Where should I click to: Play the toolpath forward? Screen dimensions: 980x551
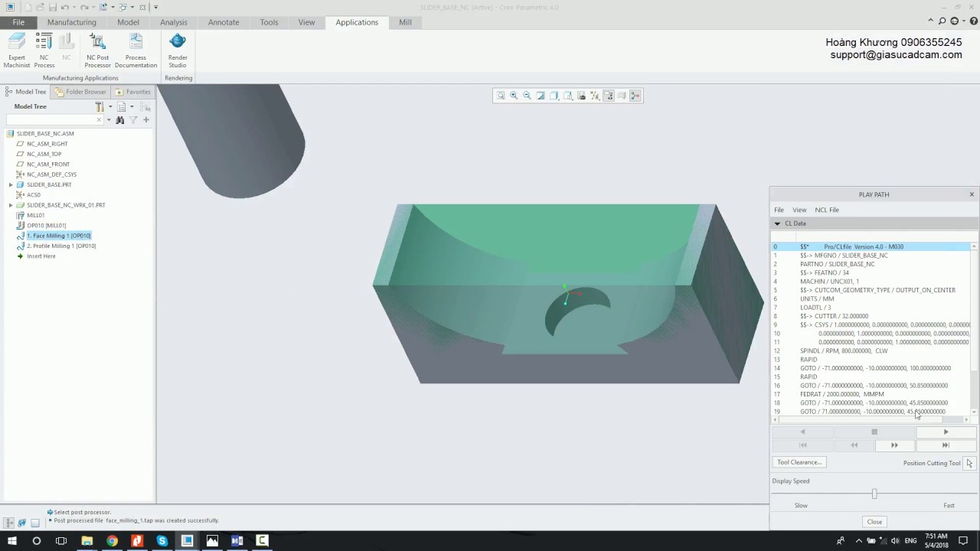(x=946, y=432)
